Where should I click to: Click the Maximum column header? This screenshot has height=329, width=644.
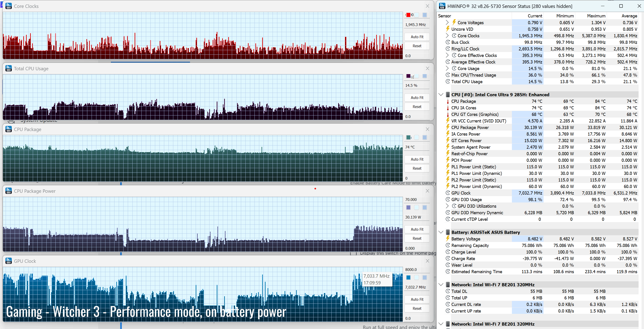pos(591,16)
